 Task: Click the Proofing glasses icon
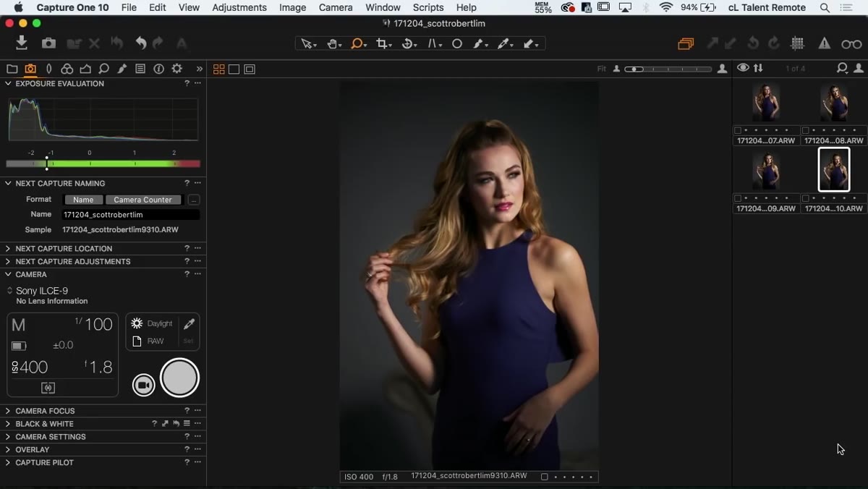point(851,44)
